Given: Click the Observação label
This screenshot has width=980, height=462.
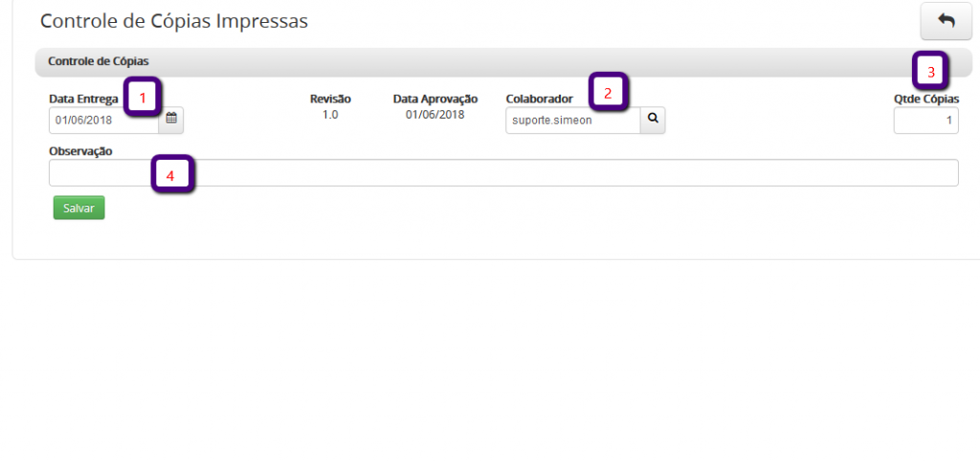Looking at the screenshot, I should click(80, 151).
